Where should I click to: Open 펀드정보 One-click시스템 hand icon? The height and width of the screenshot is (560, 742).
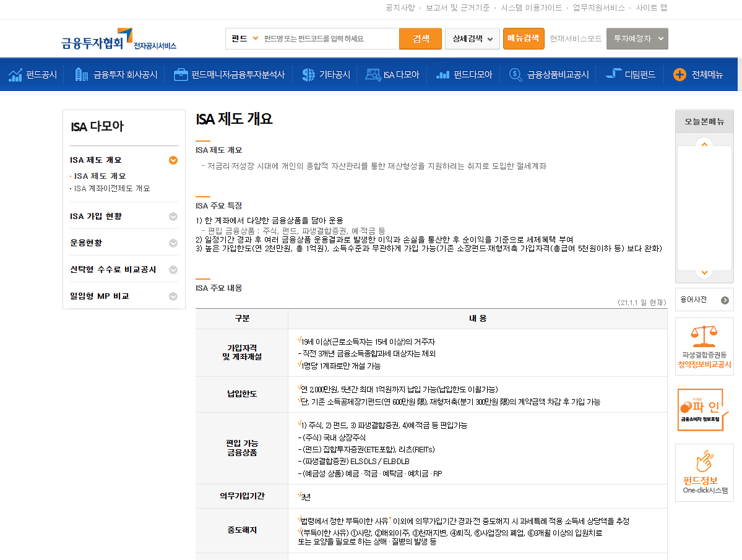(704, 467)
